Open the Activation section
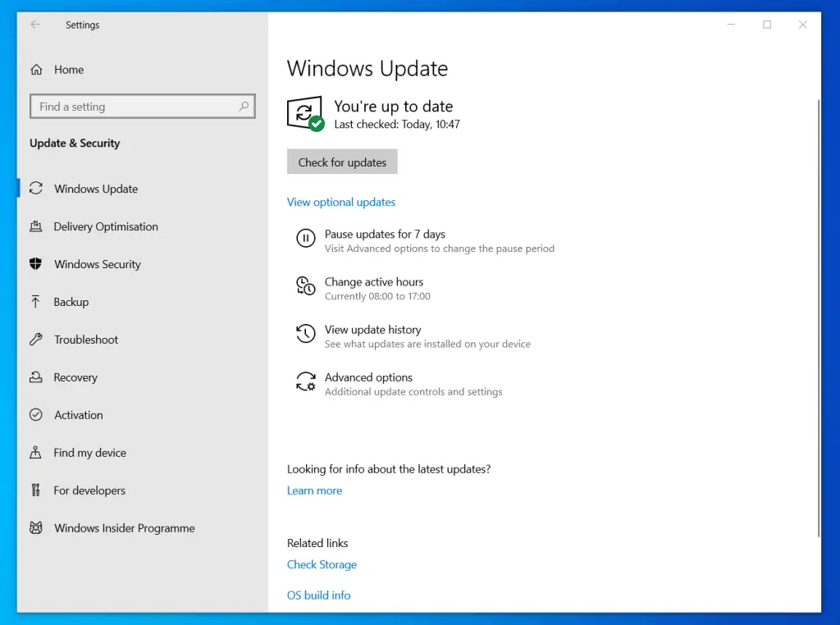Viewport: 840px width, 625px height. click(78, 415)
